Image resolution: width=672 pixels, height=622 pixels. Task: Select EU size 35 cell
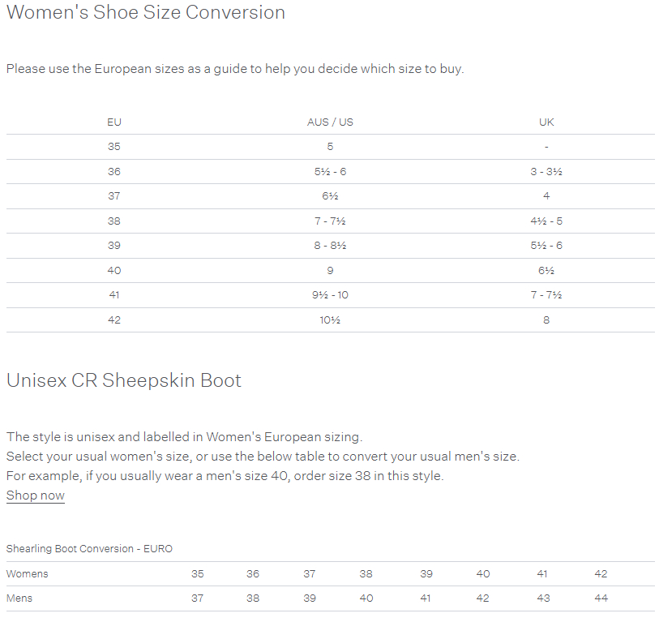[x=114, y=147]
